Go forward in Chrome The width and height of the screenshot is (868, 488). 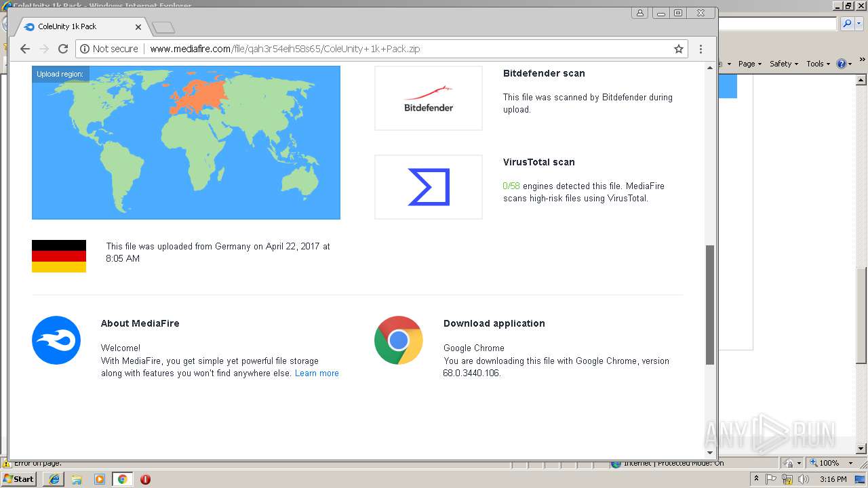click(44, 49)
